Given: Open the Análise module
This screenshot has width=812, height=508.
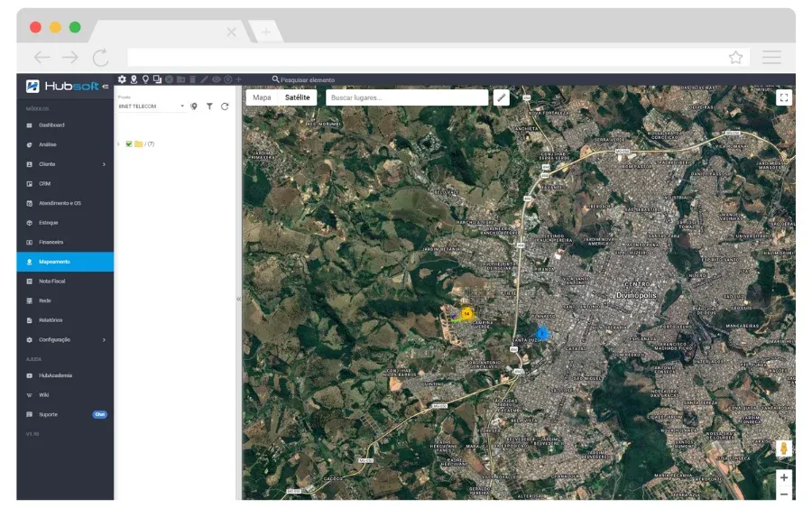Looking at the screenshot, I should coord(65,145).
